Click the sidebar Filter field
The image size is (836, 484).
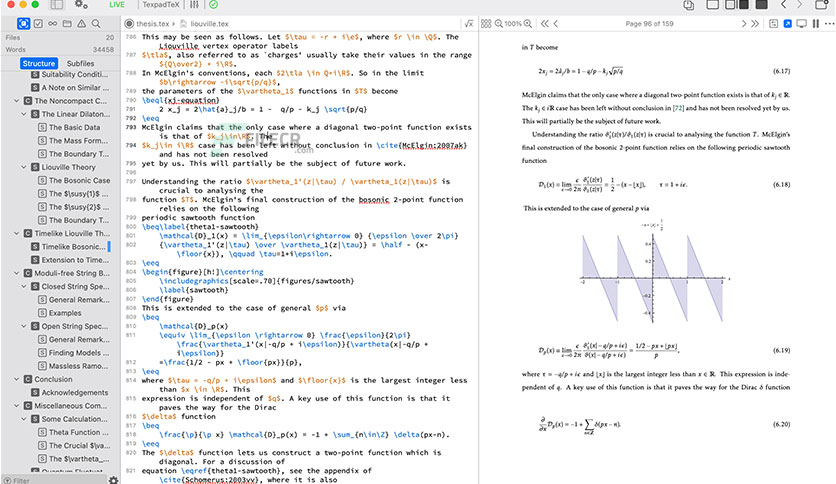pyautogui.click(x=53, y=480)
